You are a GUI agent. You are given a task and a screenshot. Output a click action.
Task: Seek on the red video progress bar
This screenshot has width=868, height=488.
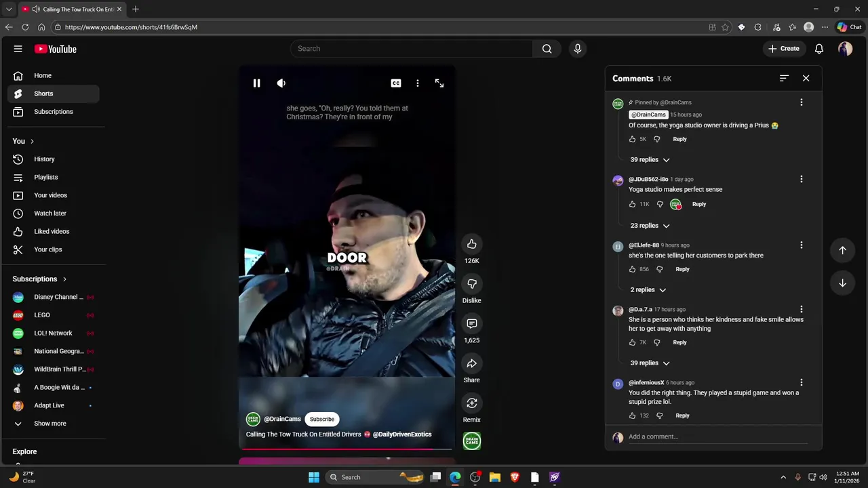pyautogui.click(x=347, y=449)
